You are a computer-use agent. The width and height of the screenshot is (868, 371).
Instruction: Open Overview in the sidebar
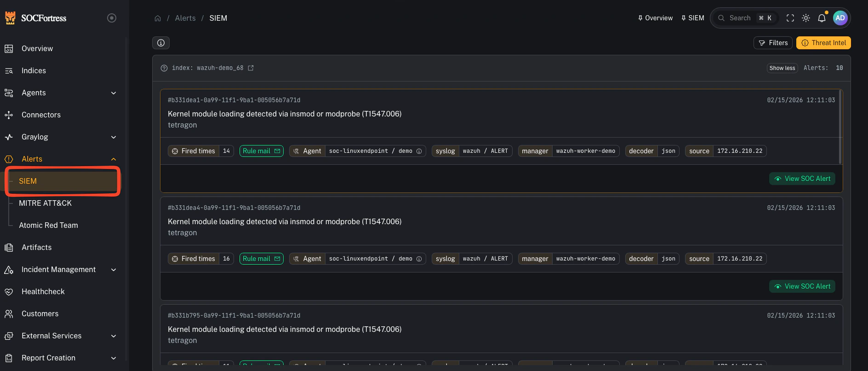(x=37, y=48)
